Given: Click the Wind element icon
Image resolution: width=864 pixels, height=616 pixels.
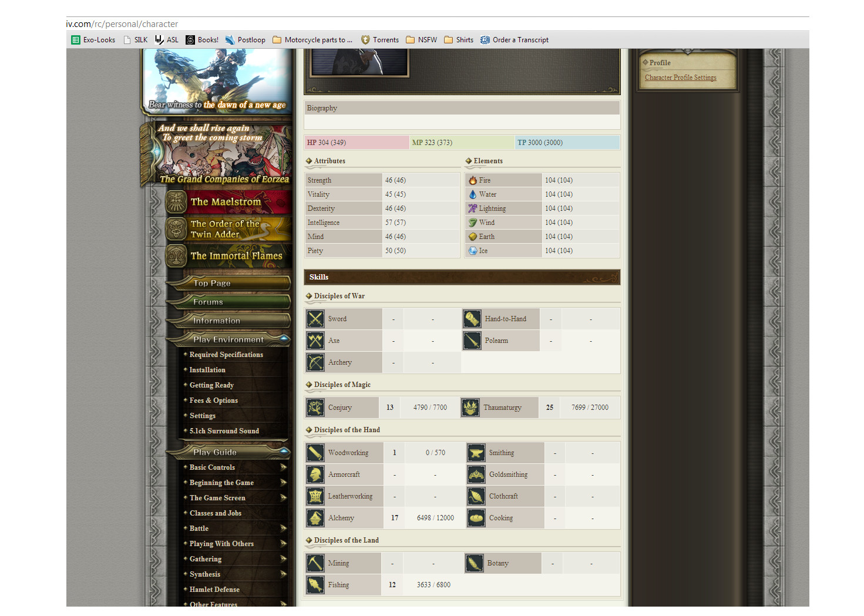Looking at the screenshot, I should point(473,223).
